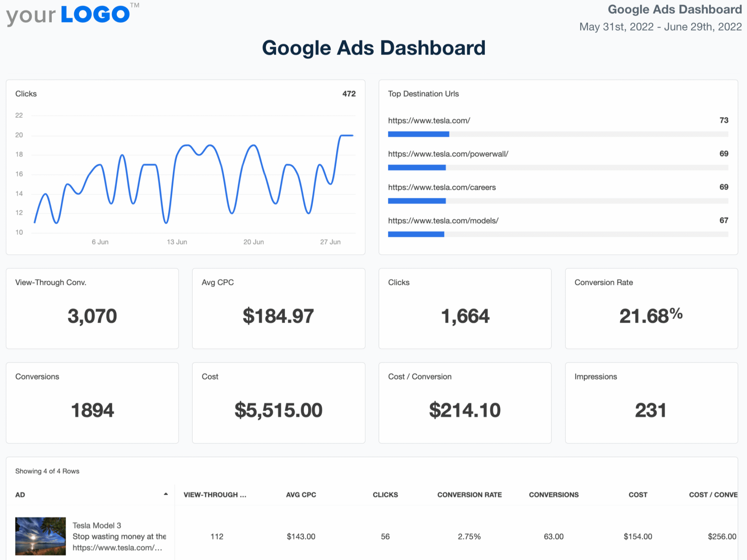
Task: Open the https://www.tesla.com/ destination link
Action: click(x=429, y=121)
